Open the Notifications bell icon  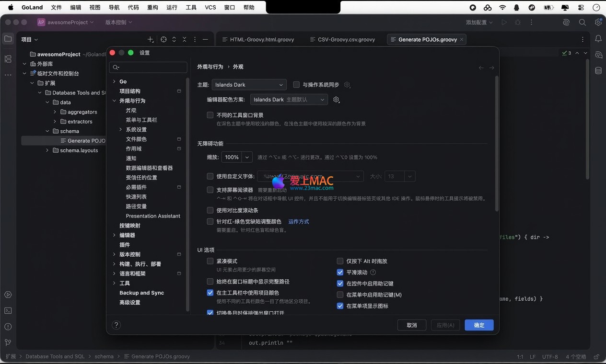click(x=598, y=39)
